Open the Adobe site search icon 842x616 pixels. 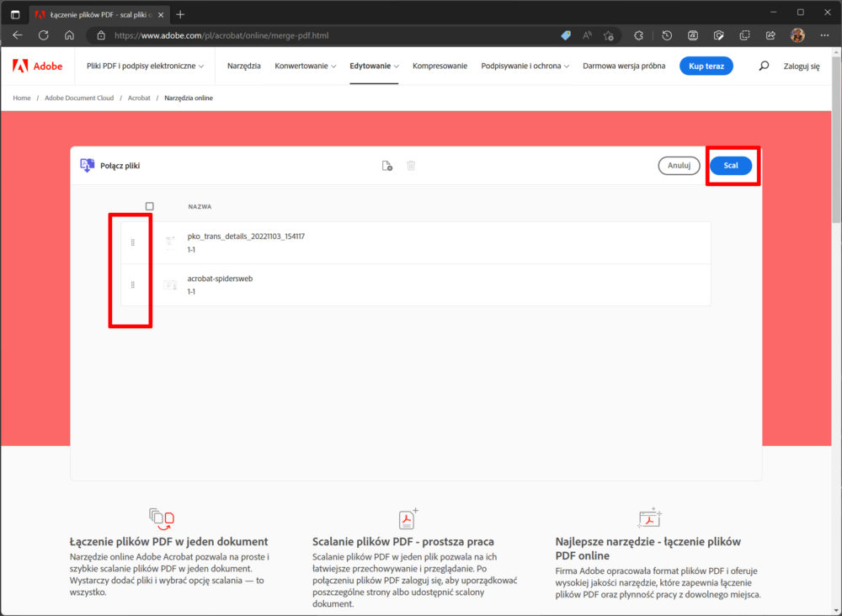click(x=764, y=66)
